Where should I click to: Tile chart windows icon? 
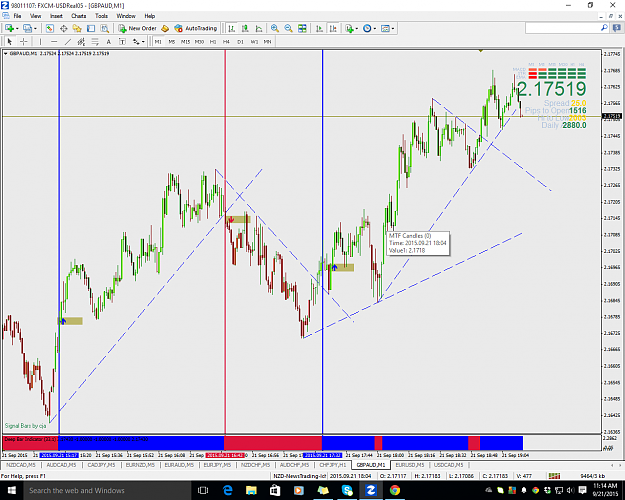click(302, 28)
